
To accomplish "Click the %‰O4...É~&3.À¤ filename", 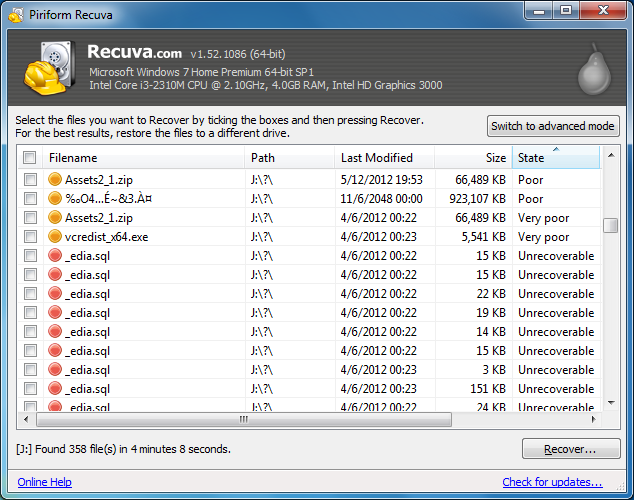I will pyautogui.click(x=108, y=199).
